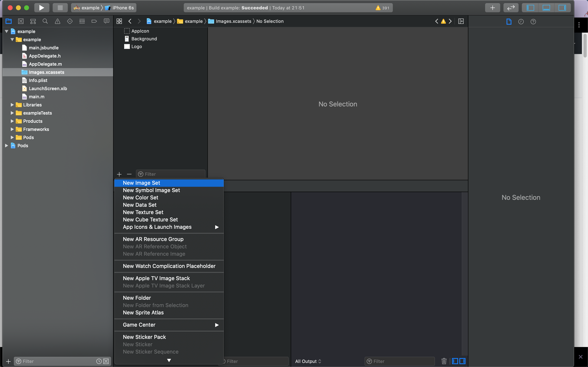This screenshot has height=367, width=588.
Task: Expand the Frameworks group
Action: (12, 129)
